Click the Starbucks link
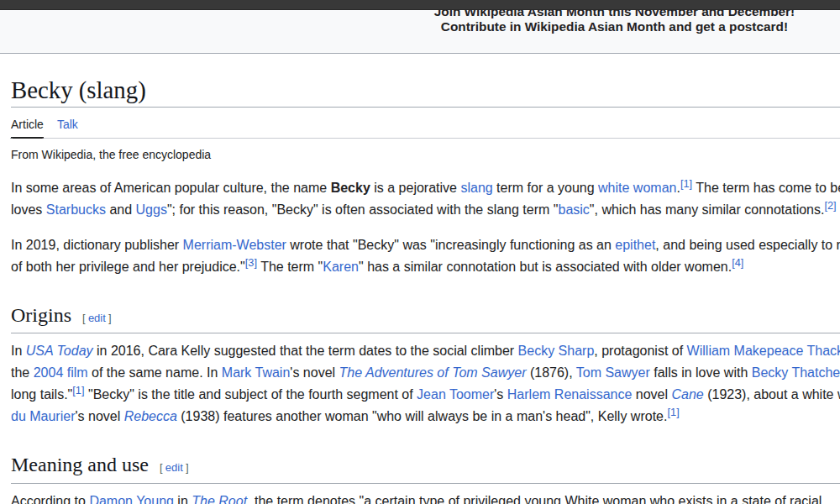This screenshot has width=840, height=504. click(76, 210)
